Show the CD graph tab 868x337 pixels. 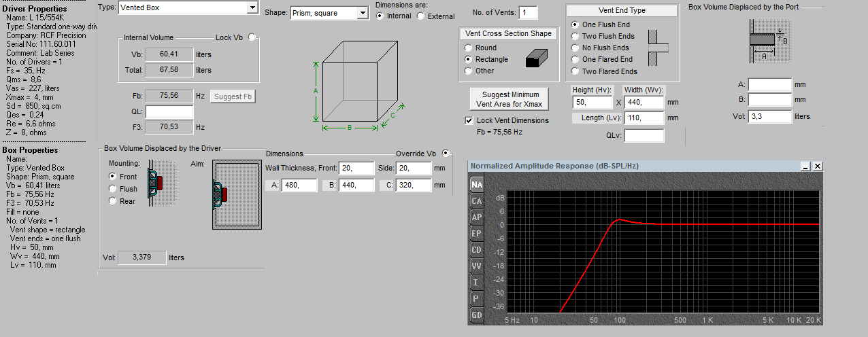(477, 249)
